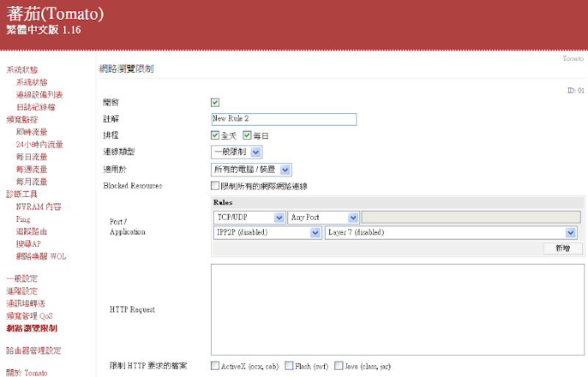Click the New Rule 2 description field
Viewport: 588px width, 377px height.
point(284,119)
